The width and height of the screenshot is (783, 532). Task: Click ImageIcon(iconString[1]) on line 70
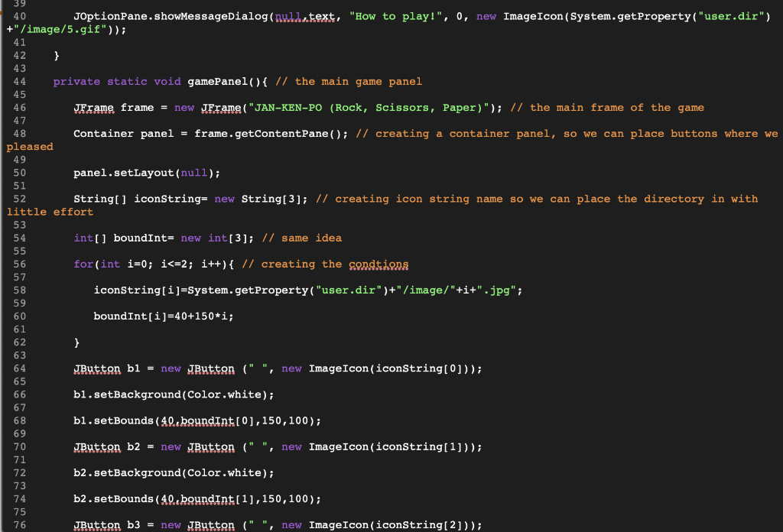[392, 446]
